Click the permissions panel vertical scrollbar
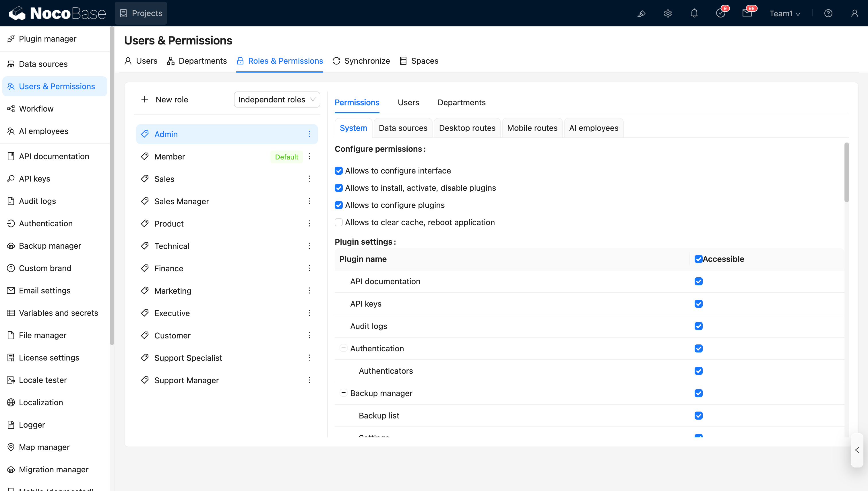This screenshot has width=868, height=491. pos(846,173)
